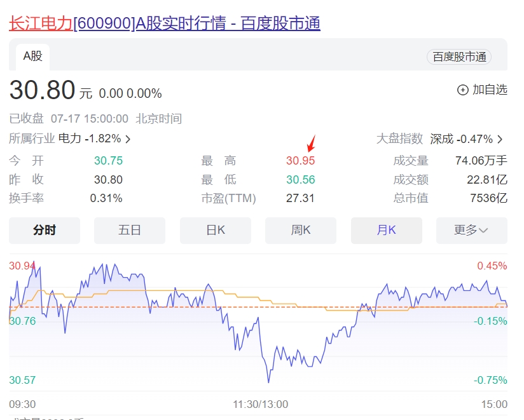Show the 周K weekly chart
524x420 pixels.
click(301, 230)
